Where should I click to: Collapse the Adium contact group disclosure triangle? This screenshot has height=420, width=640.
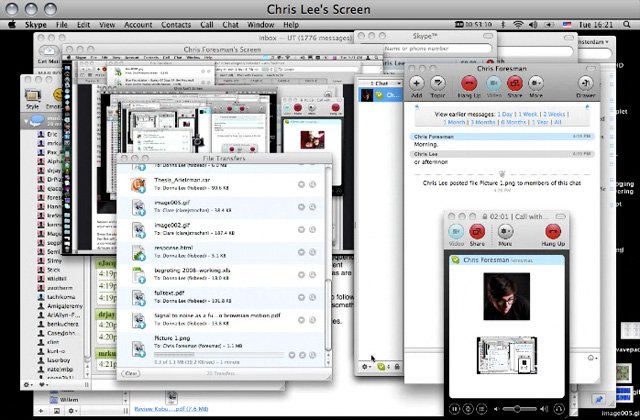pyautogui.click(x=27, y=121)
